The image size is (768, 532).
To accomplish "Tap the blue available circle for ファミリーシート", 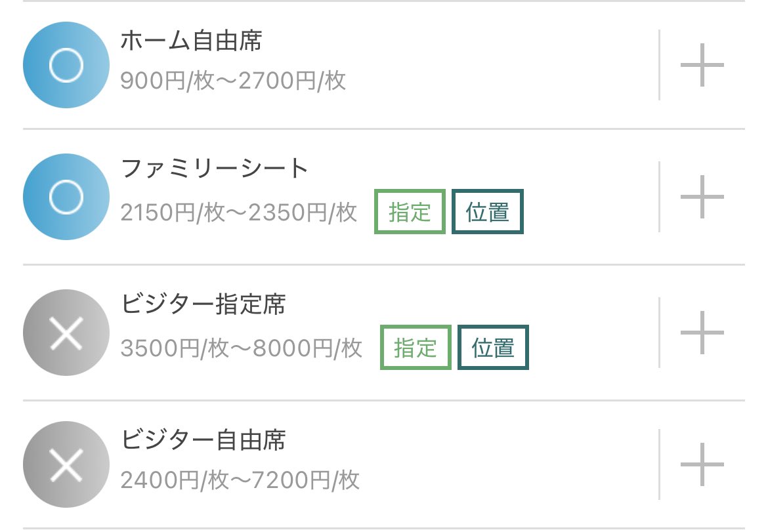I will coord(66,197).
